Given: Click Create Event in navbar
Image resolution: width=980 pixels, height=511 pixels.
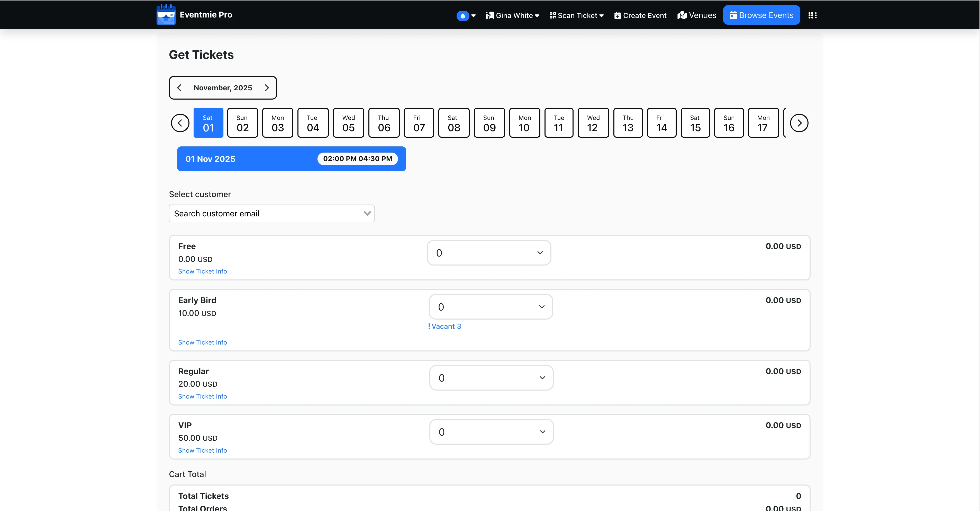Looking at the screenshot, I should click(x=640, y=16).
